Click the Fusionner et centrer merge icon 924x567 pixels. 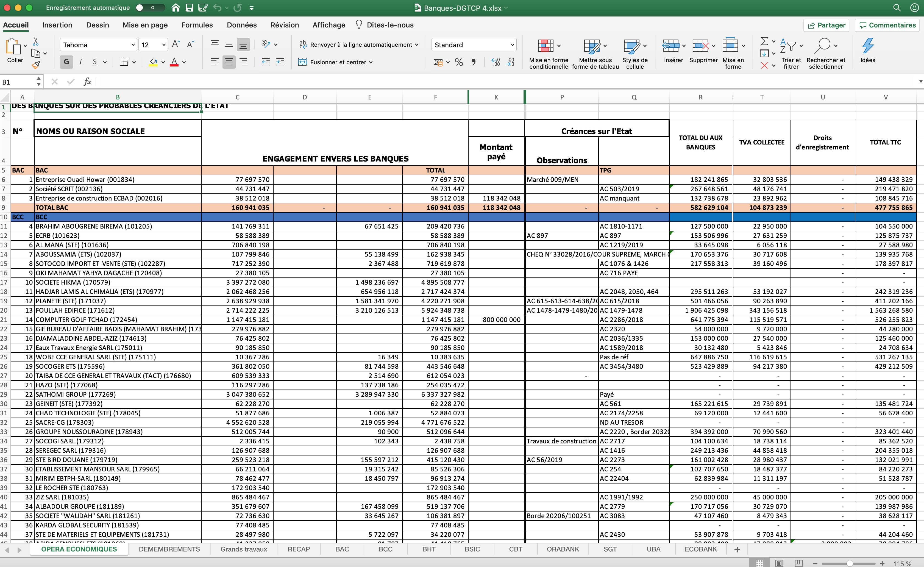pyautogui.click(x=302, y=62)
